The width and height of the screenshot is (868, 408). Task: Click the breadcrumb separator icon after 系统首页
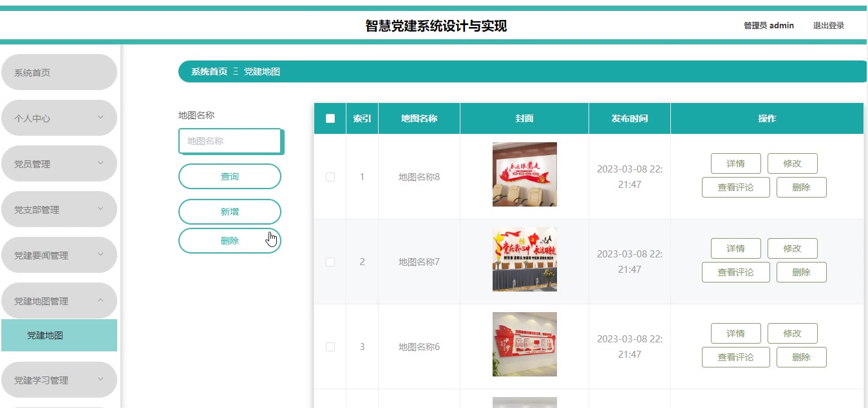click(x=236, y=71)
